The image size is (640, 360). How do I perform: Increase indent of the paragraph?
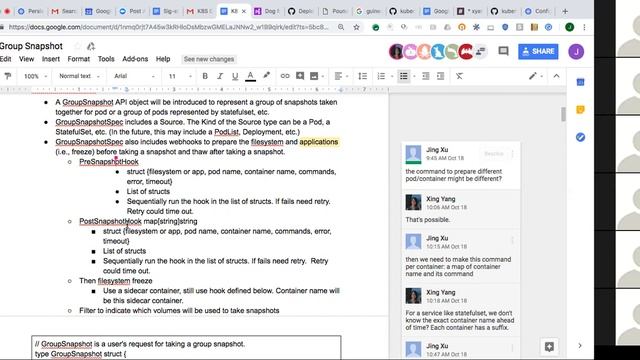[440, 76]
